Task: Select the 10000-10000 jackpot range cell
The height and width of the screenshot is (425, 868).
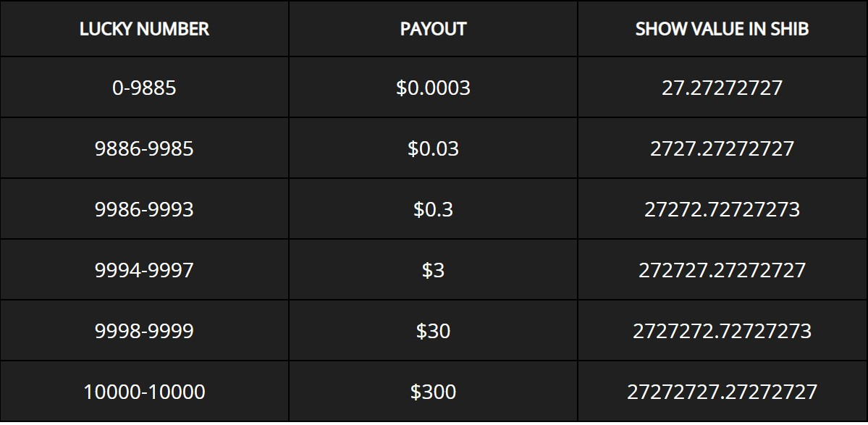Action: pos(144,392)
